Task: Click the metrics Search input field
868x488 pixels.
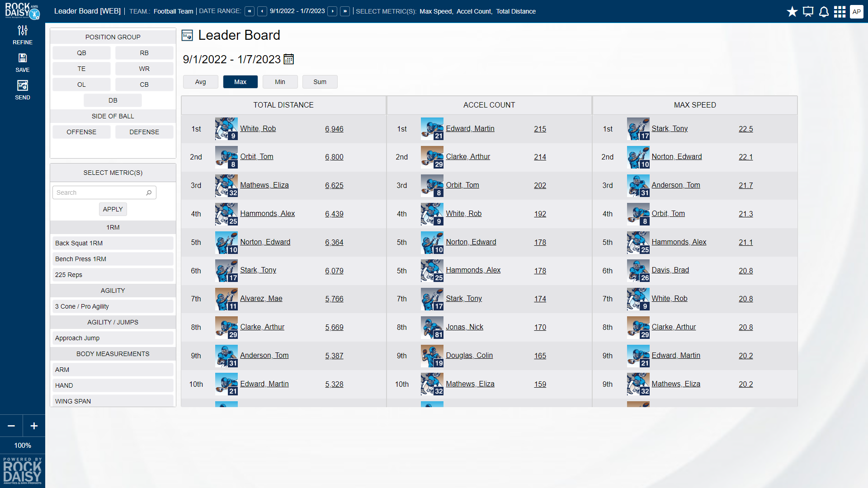Action: [99, 192]
